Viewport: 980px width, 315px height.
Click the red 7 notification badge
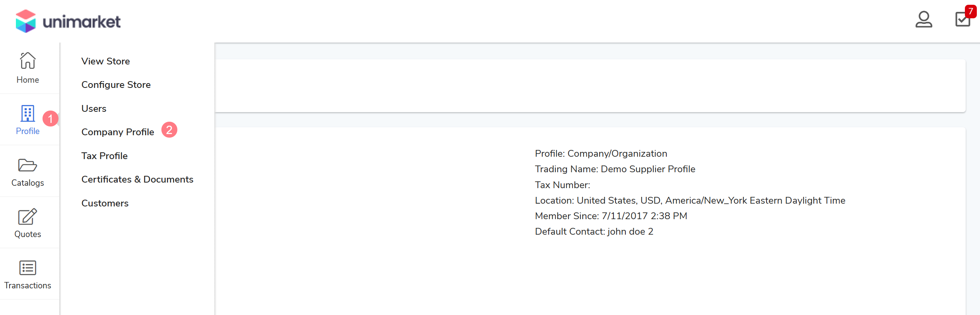pos(970,11)
